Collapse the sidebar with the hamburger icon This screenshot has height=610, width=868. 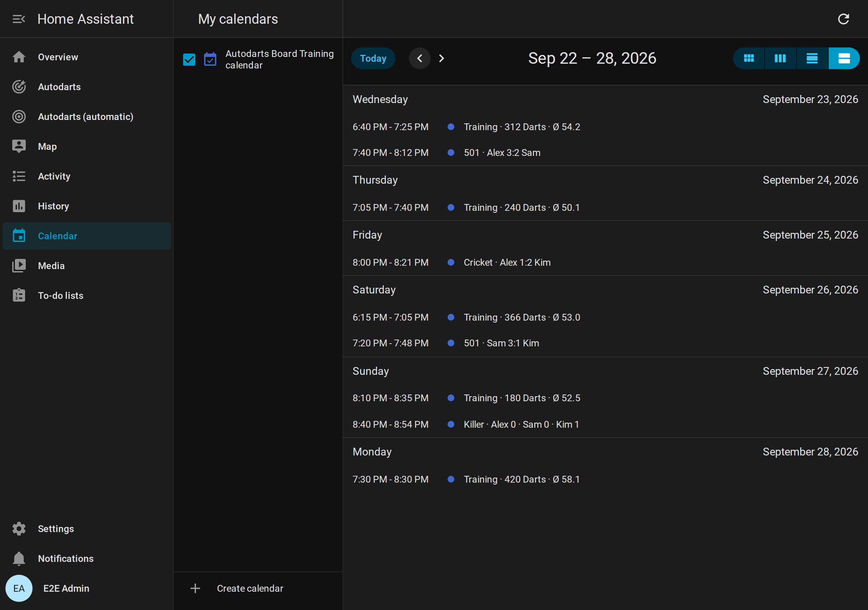(19, 19)
